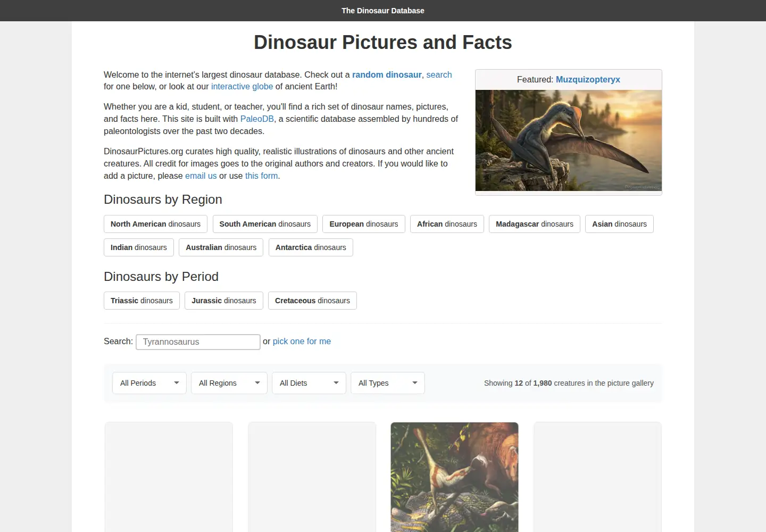Open Australian dinosaurs

point(221,247)
